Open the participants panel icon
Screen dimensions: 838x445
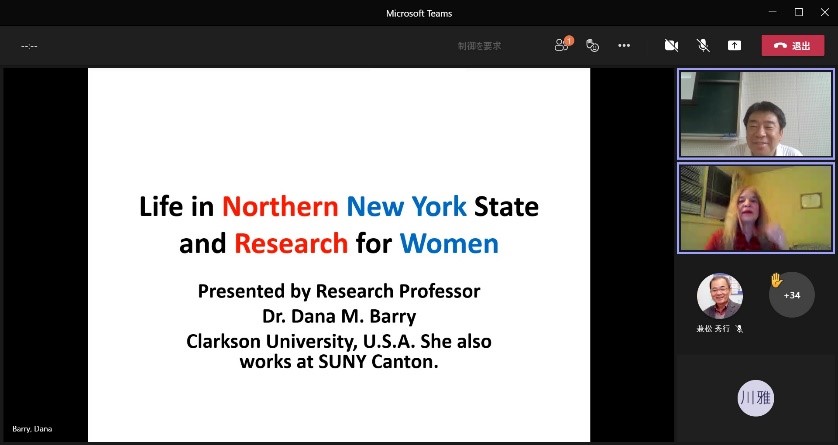562,45
